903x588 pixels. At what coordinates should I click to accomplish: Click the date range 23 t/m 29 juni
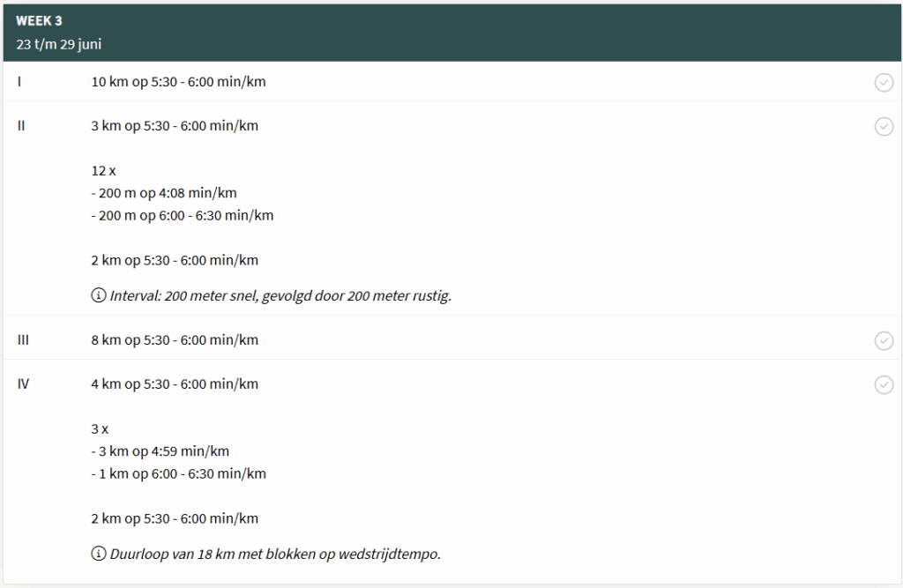click(x=58, y=43)
